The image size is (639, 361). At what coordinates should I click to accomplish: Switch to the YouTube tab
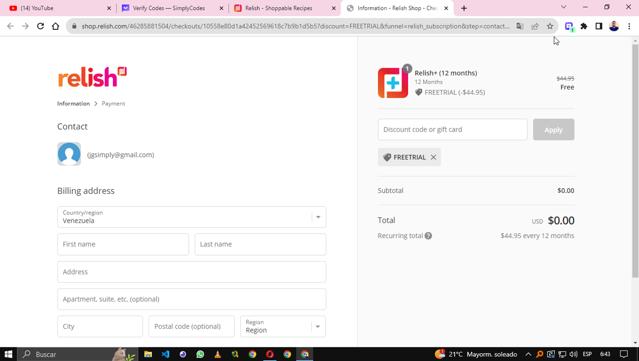(59, 8)
